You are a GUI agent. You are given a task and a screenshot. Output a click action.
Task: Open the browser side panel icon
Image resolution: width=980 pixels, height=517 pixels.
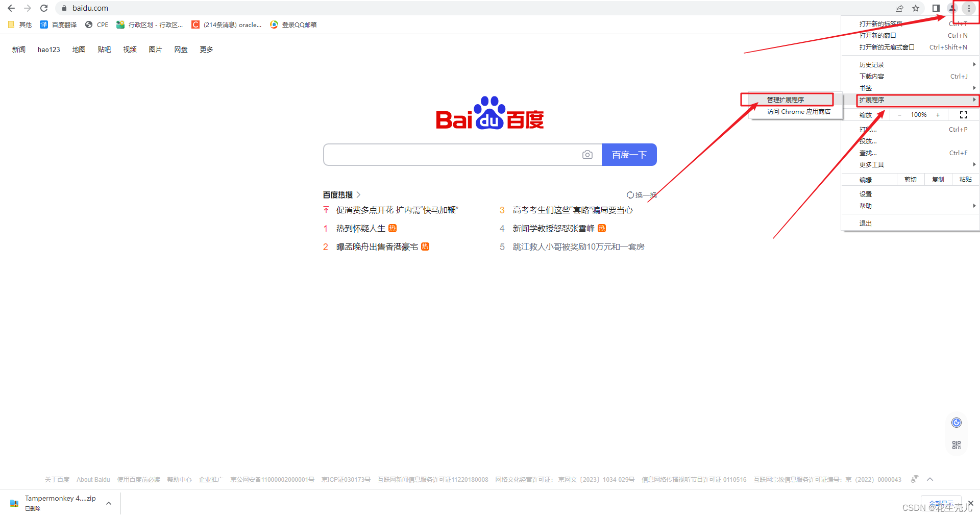click(x=936, y=8)
